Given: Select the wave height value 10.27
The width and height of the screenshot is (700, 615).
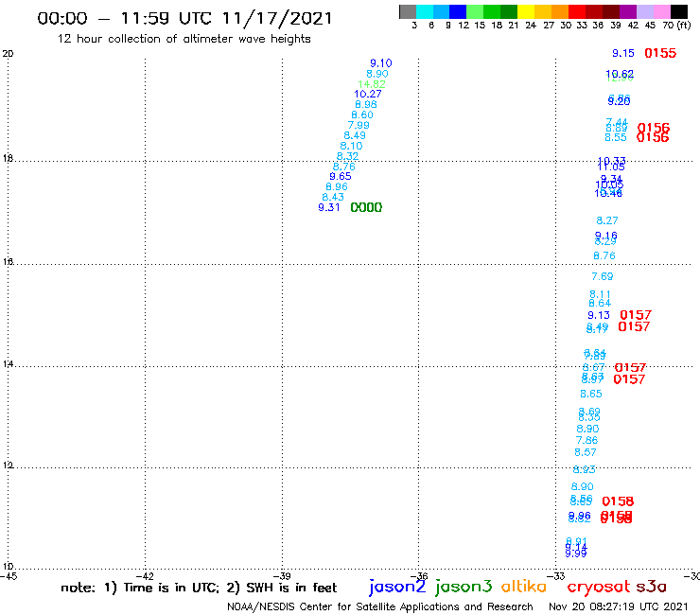Looking at the screenshot, I should pos(368,94).
